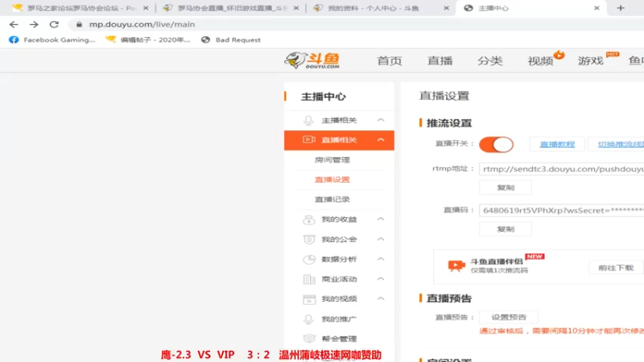Expand the 我的收益 chevron
The width and height of the screenshot is (644, 362).
click(x=381, y=219)
